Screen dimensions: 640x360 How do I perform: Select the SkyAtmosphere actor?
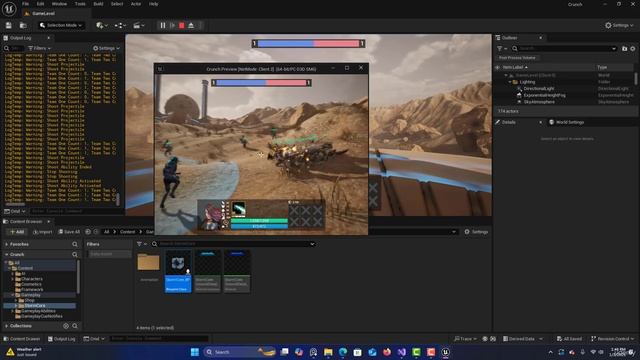coord(539,102)
